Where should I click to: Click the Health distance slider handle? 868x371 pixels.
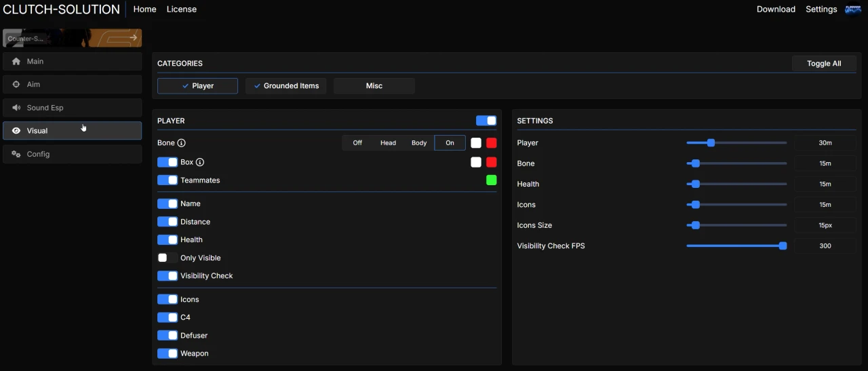(695, 184)
